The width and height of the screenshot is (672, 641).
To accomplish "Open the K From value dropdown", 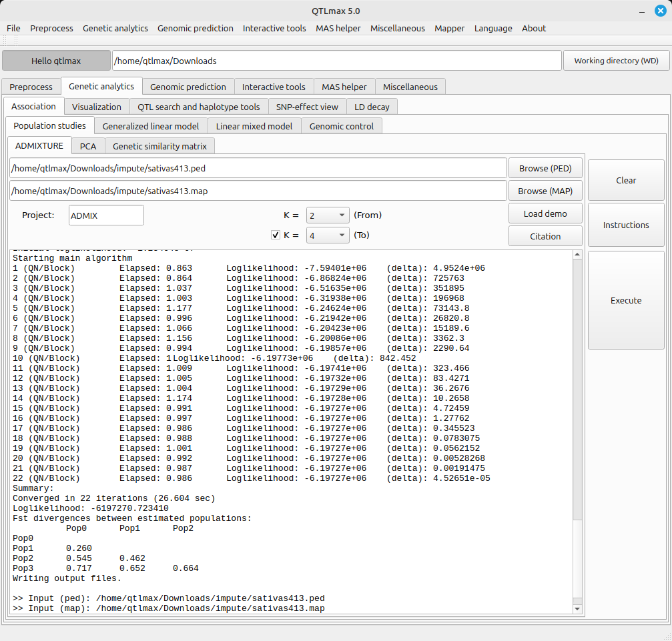I will 327,215.
